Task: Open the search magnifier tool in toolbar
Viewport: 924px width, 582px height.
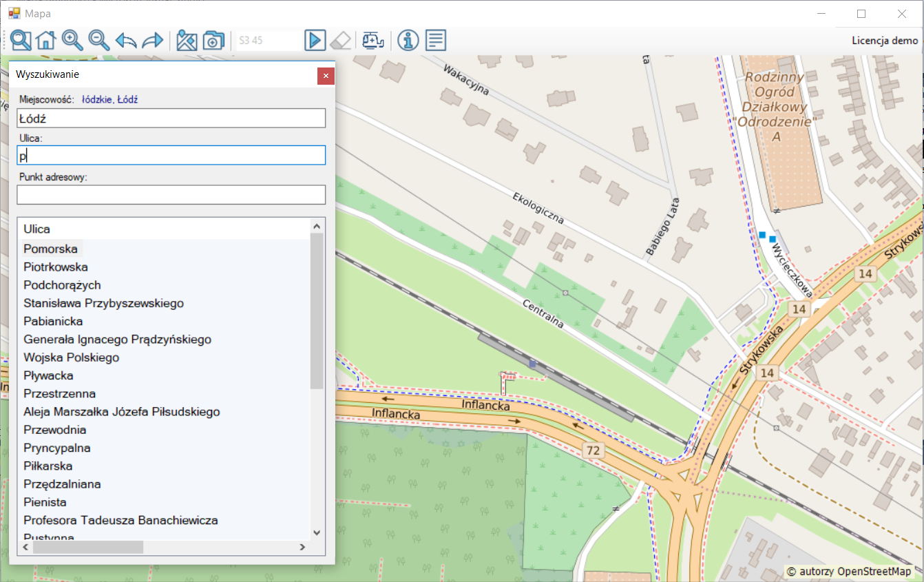Action: click(x=21, y=41)
